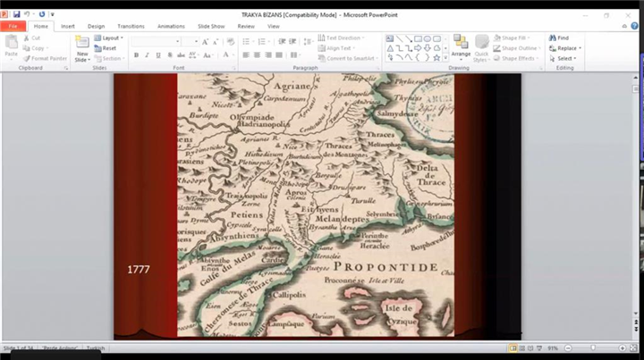Open the Arrange dropdown

(461, 46)
